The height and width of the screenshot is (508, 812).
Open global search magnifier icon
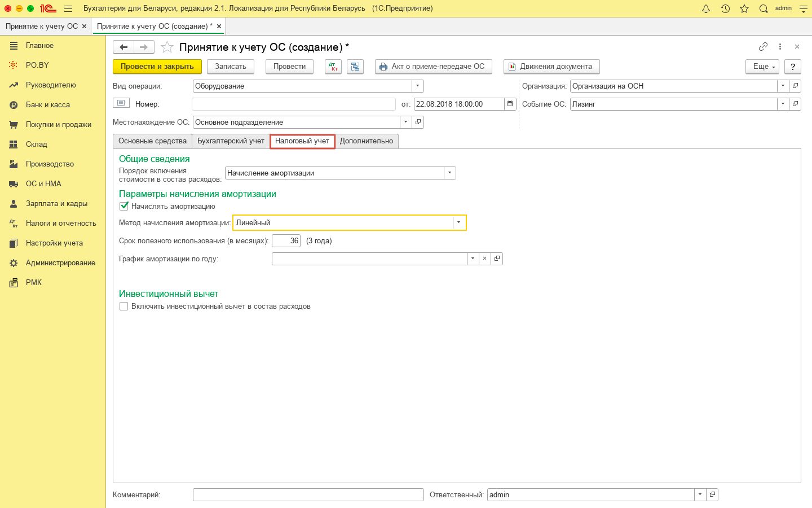pyautogui.click(x=764, y=8)
